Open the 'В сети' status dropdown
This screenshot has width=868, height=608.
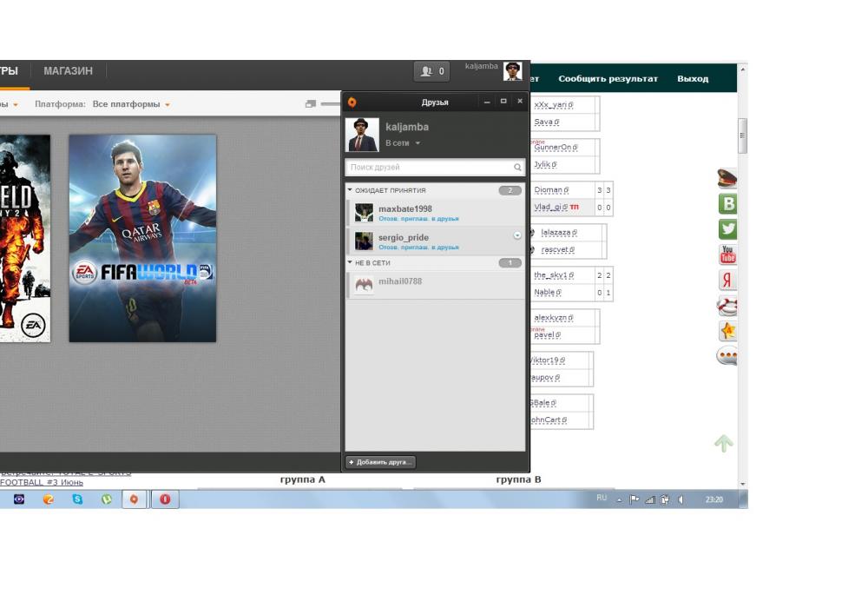pyautogui.click(x=403, y=143)
